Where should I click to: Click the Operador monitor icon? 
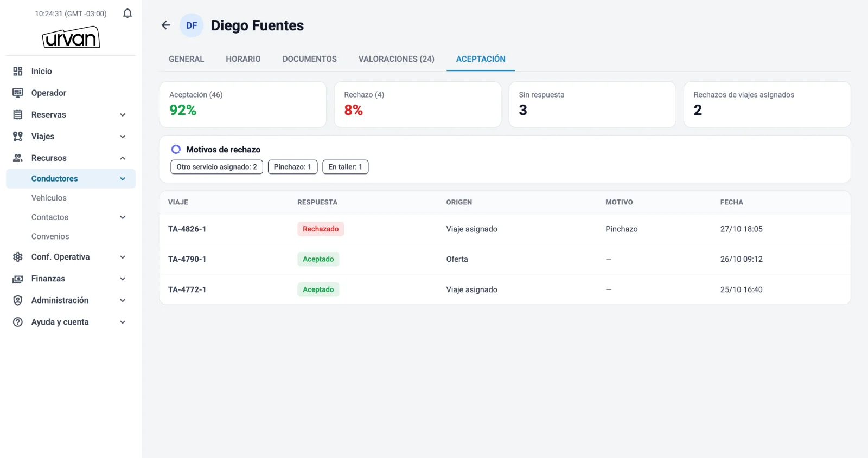(18, 93)
